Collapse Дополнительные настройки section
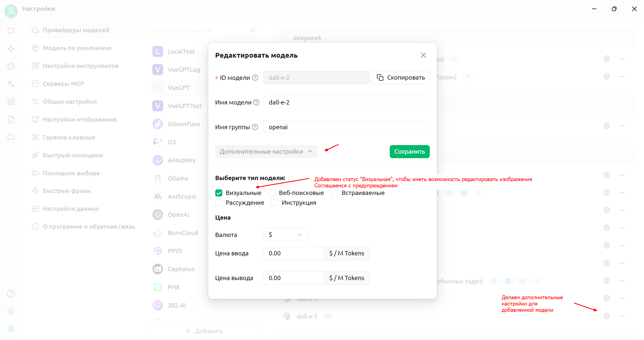Image resolution: width=644 pixels, height=340 pixels. 267,152
